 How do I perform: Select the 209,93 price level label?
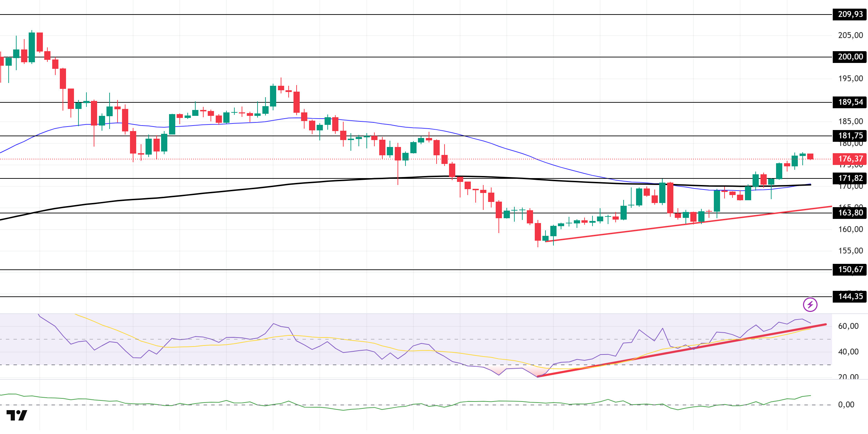850,14
